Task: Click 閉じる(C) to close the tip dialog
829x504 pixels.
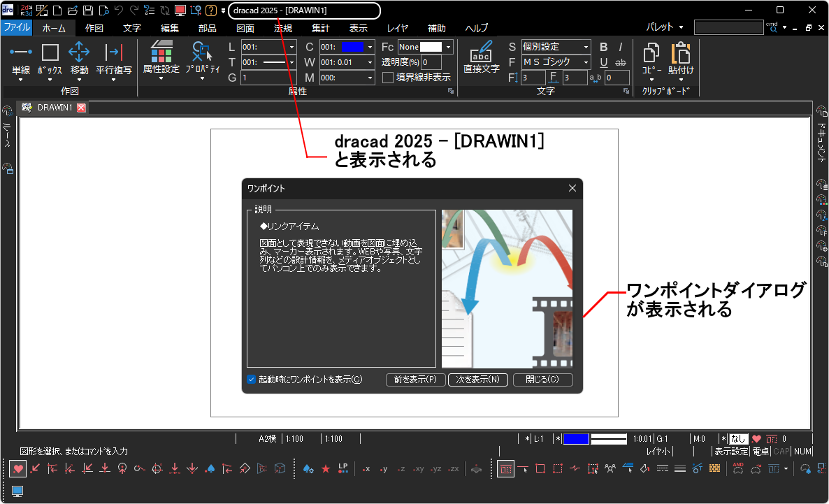Action: click(x=543, y=380)
